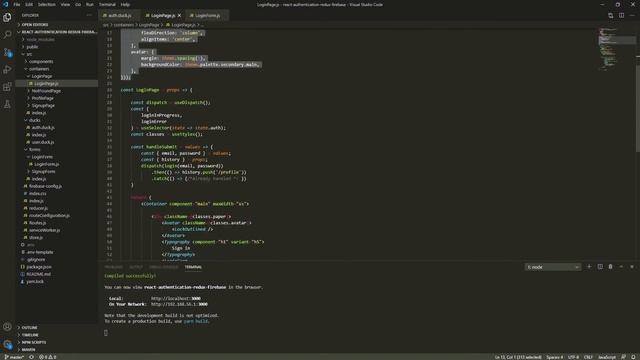The height and width of the screenshot is (360, 640).
Task: Click the UTF-8 encoding setting
Action: tap(573, 357)
